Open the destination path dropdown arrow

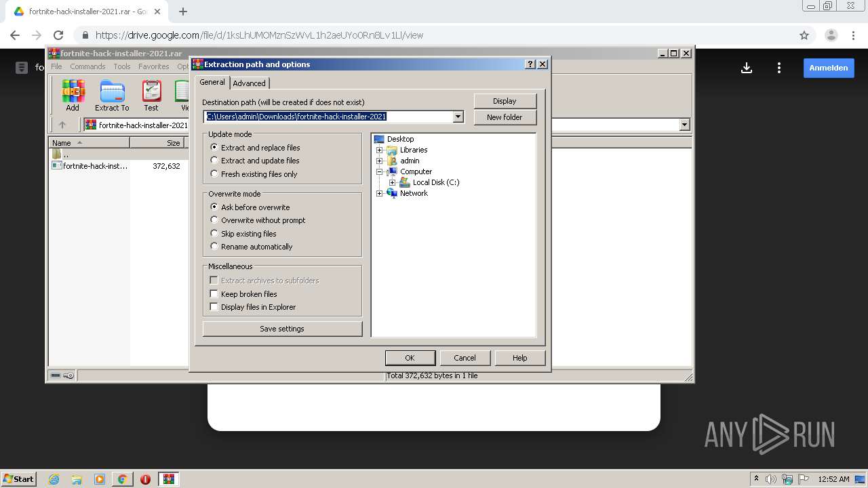458,117
